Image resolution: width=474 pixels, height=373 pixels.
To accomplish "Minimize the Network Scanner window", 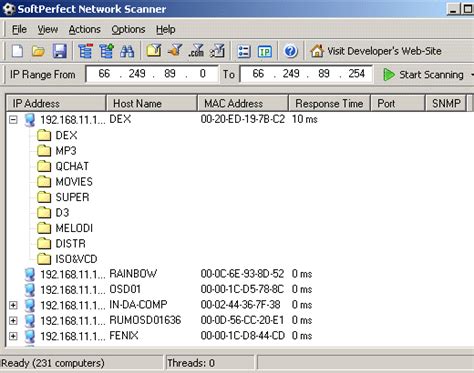I will [453, 9].
